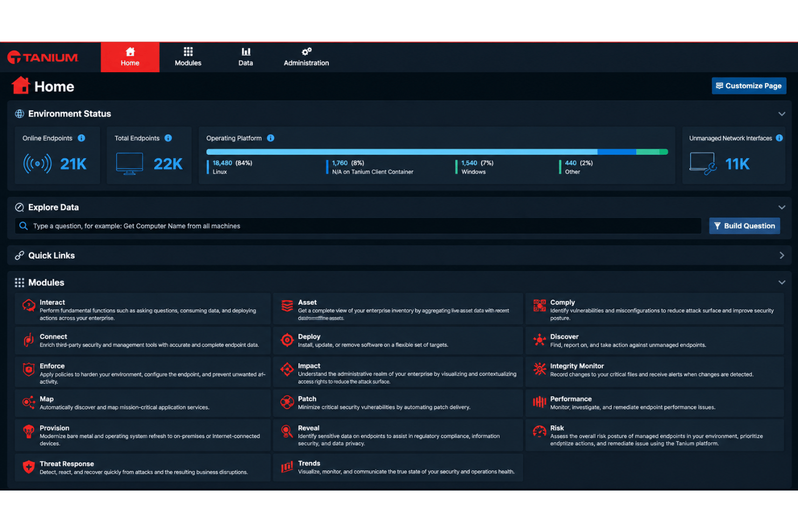
Task: Click the Operating Platform distribution bar
Action: [437, 152]
